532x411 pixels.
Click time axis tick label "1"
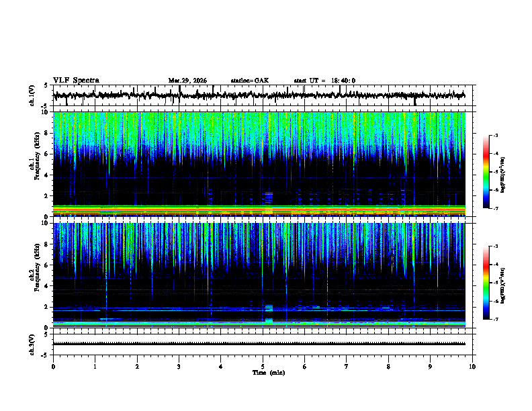[95, 367]
